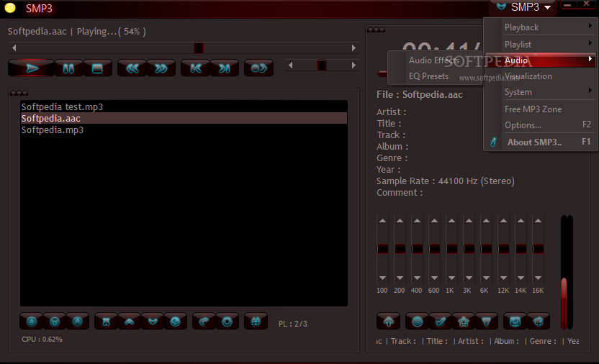
Task: Skip to the next track
Action: [x=224, y=68]
